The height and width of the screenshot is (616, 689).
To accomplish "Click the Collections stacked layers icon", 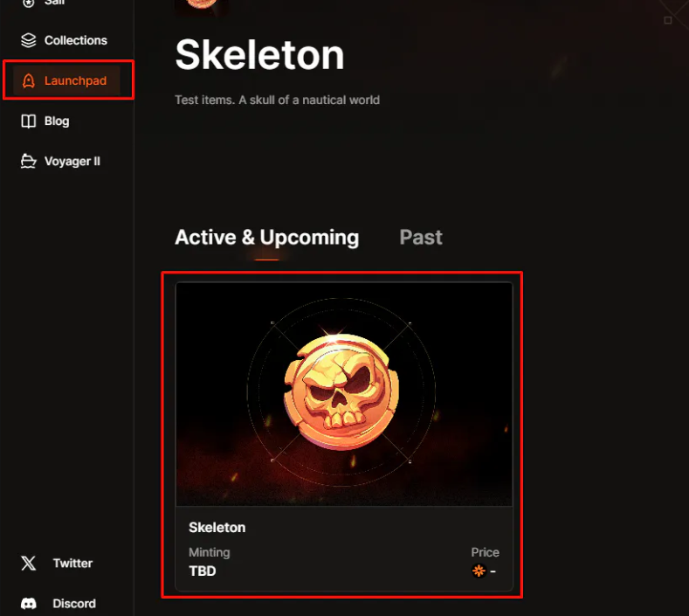I will click(x=29, y=40).
